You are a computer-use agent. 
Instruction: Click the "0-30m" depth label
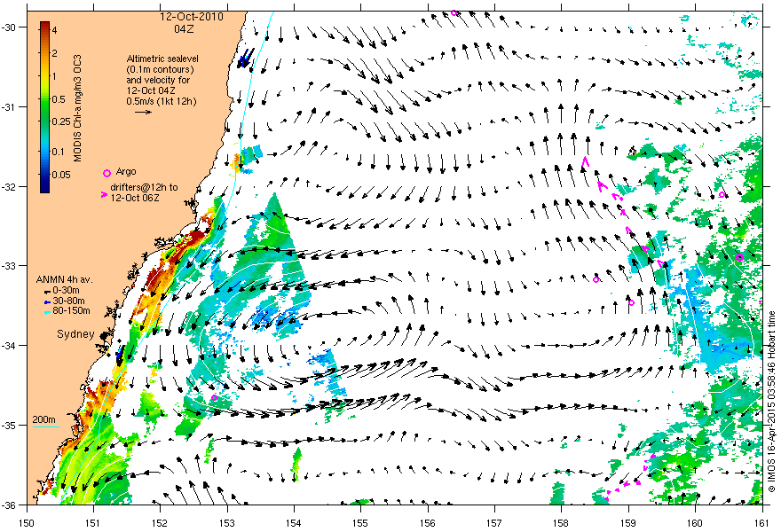[x=67, y=290]
